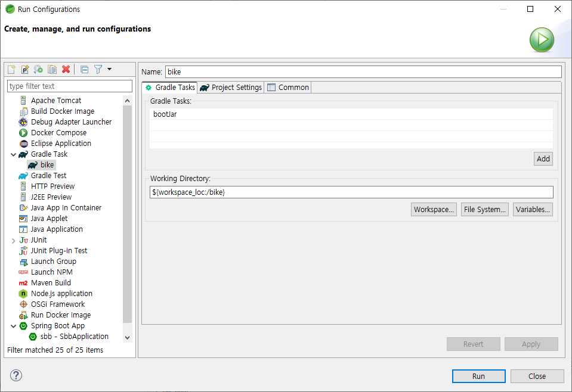Click the Add button for Gradle tasks
Viewport: 572px width, 392px height.
tap(543, 159)
